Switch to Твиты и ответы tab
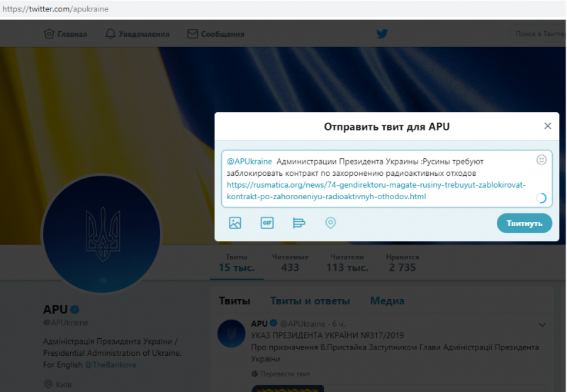Viewport: 567px width, 392px height. [310, 301]
